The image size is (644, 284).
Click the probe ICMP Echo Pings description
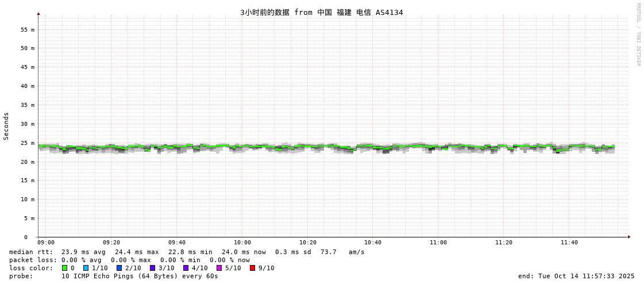coord(140,276)
